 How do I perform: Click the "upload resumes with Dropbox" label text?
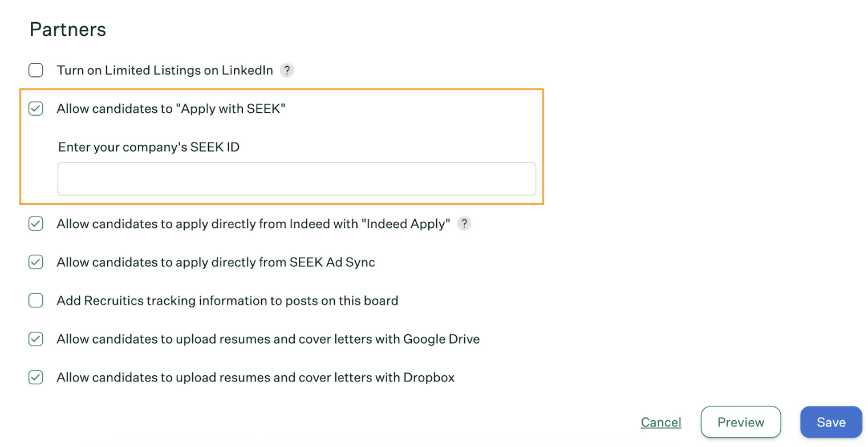(x=255, y=377)
